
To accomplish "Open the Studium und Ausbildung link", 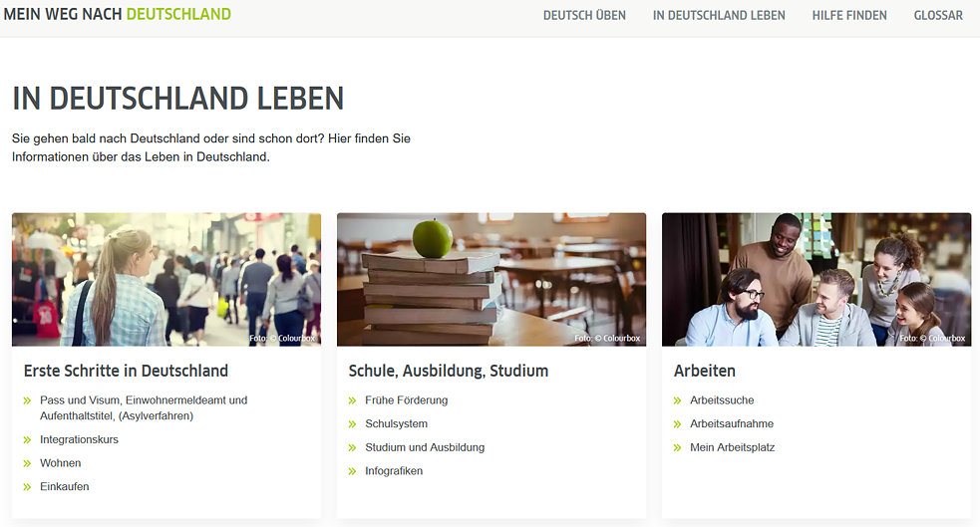I will [425, 447].
